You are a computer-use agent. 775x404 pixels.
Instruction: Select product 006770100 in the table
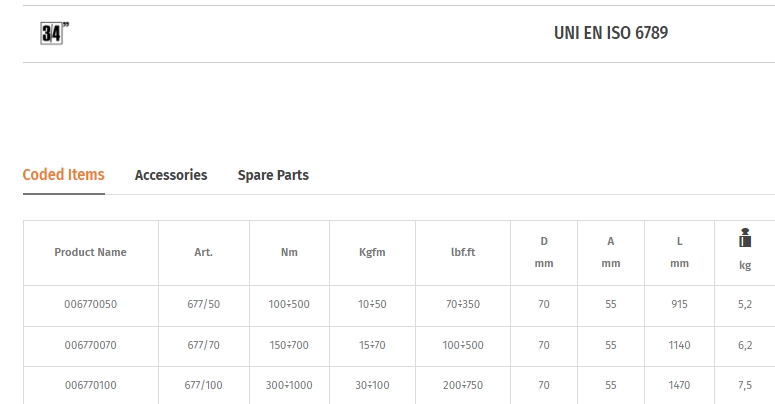pyautogui.click(x=90, y=385)
